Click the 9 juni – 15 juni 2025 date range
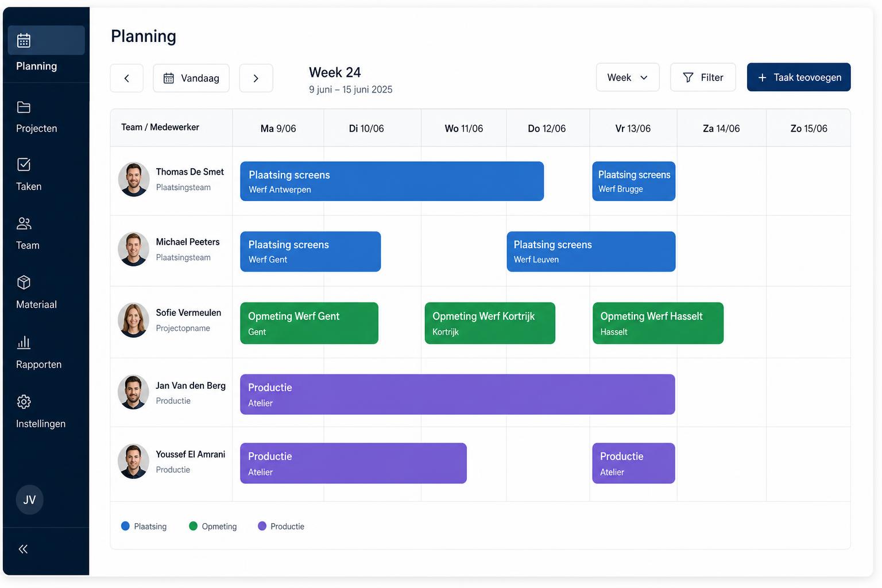The height and width of the screenshot is (588, 882). point(351,90)
